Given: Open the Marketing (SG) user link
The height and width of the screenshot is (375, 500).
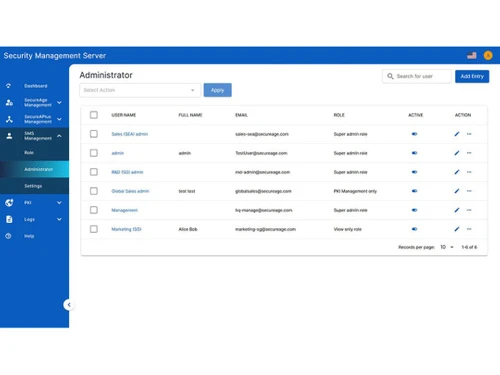Looking at the screenshot, I should point(126,229).
